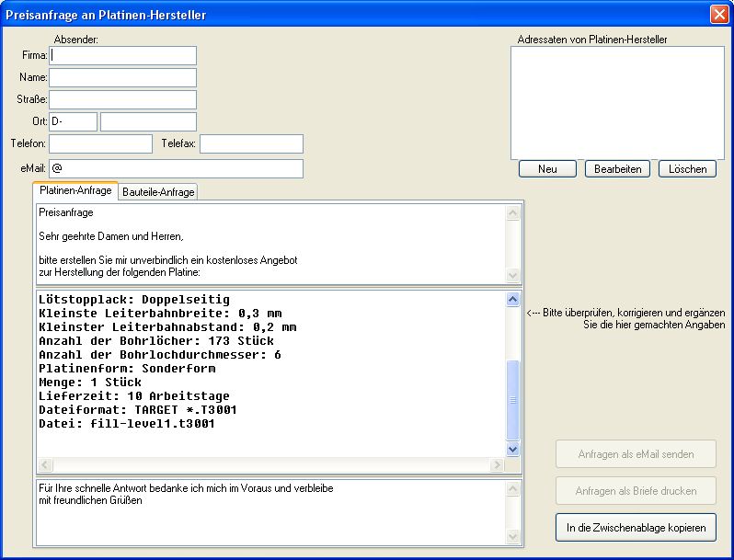
Task: Click In die Zwischenablage kopieren button
Action: coord(636,528)
